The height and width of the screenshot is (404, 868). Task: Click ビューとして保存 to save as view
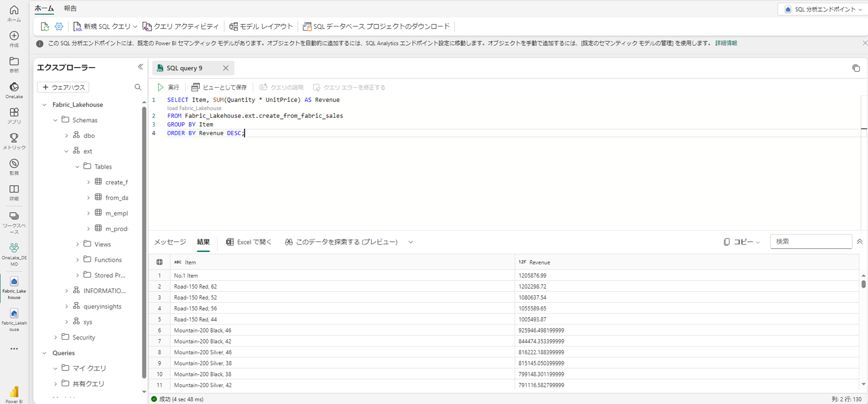tap(219, 87)
